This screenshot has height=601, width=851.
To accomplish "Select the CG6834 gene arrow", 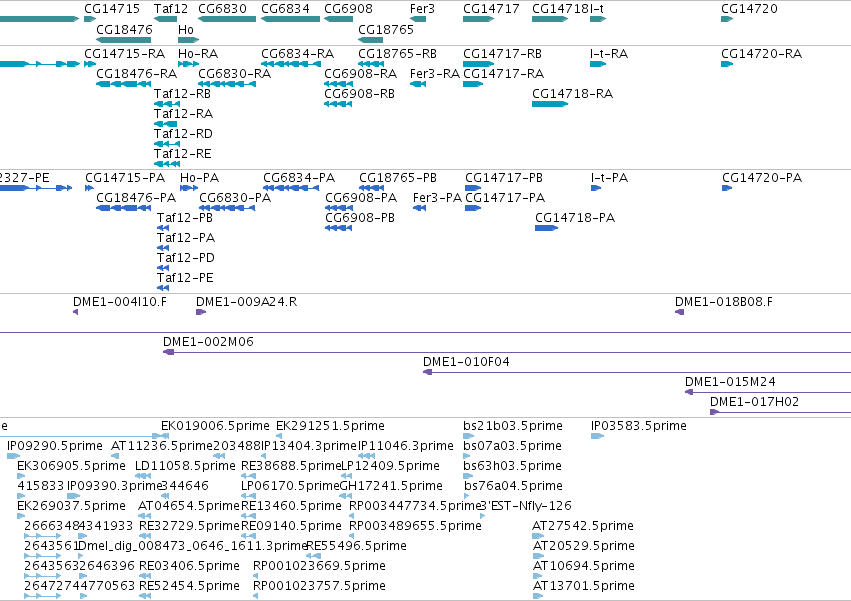I will click(290, 19).
